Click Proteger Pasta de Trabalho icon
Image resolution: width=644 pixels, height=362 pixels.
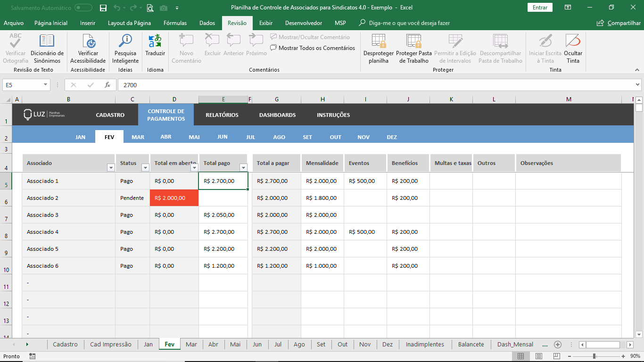[x=413, y=41]
